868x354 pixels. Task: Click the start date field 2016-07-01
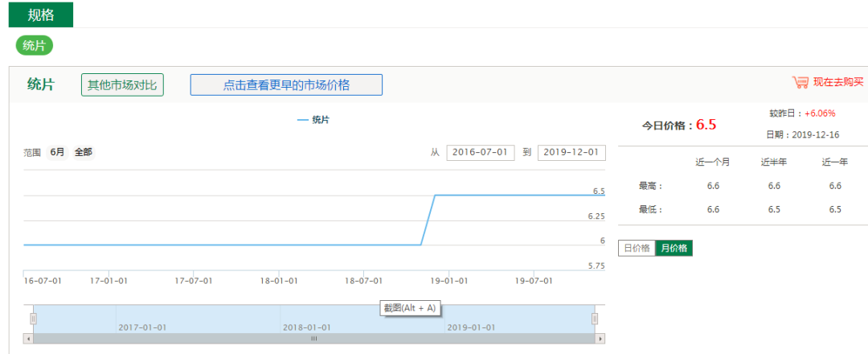(x=481, y=153)
